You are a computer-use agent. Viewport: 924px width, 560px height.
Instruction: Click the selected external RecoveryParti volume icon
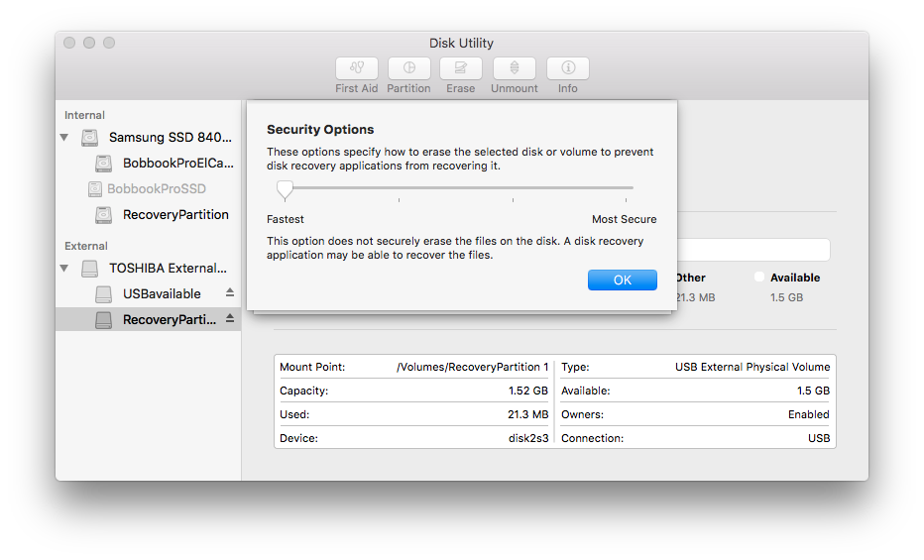[104, 320]
